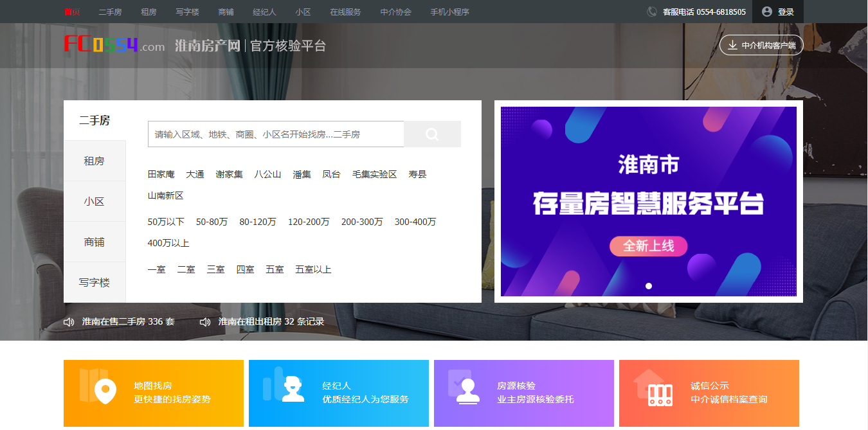Choose price range 400万以上
Image resolution: width=868 pixels, height=430 pixels.
pos(168,243)
